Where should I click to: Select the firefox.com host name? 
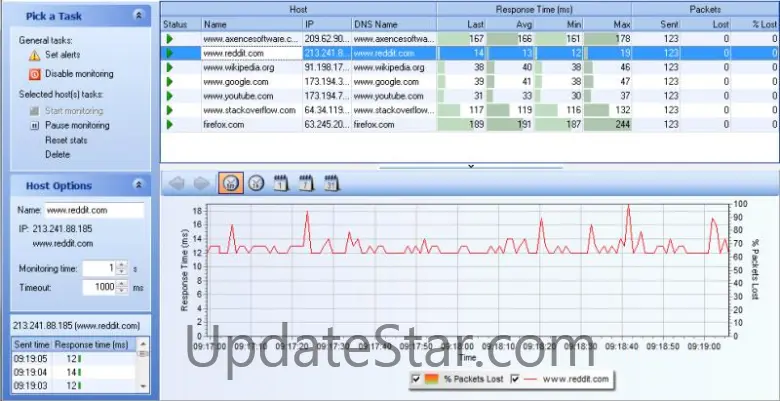click(224, 124)
